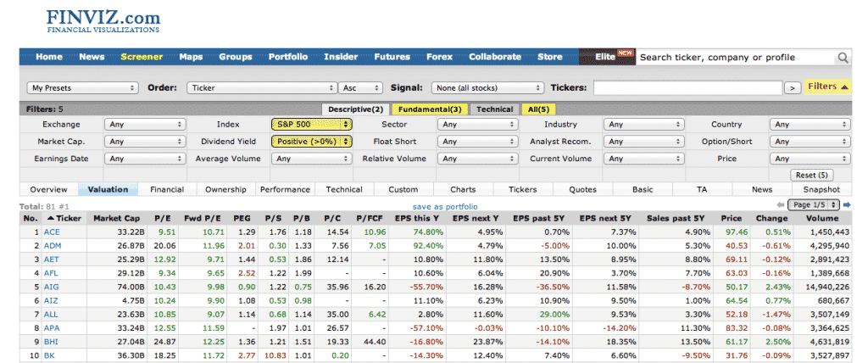The width and height of the screenshot is (868, 363).
Task: Open the APA ticker link
Action: (52, 328)
